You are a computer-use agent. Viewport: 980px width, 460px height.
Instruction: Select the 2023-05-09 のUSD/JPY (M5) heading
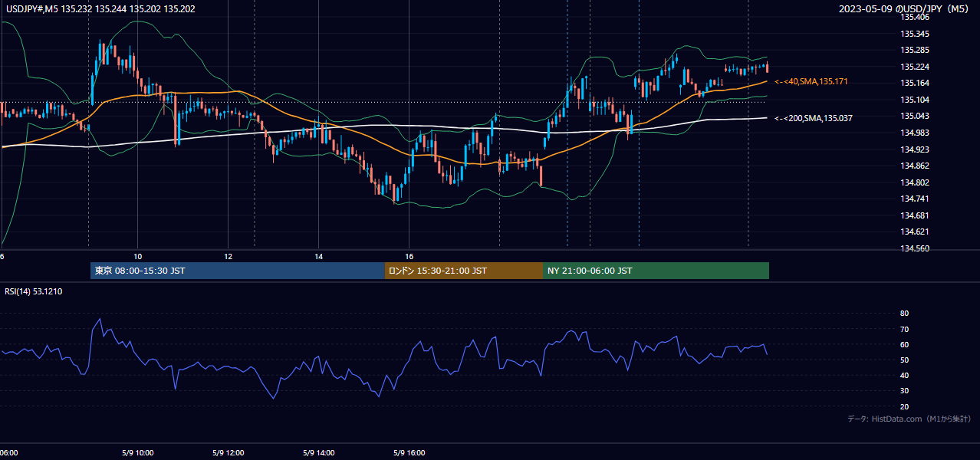click(904, 9)
